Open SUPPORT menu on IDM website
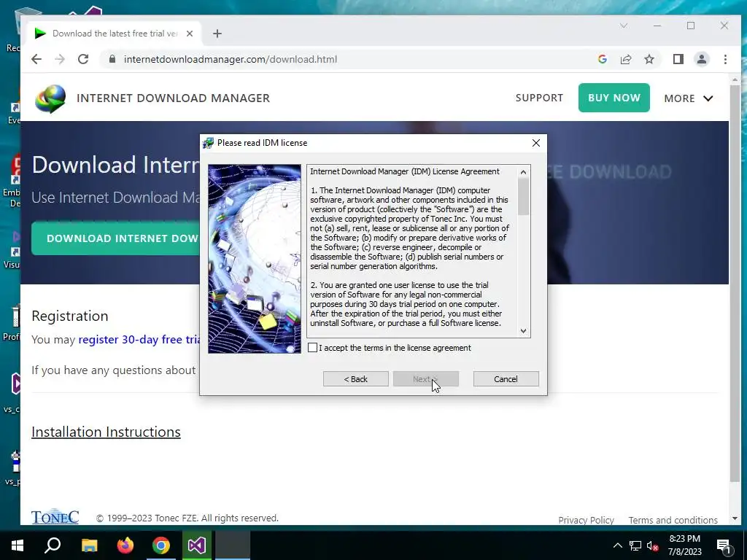The height and width of the screenshot is (560, 747). (539, 98)
